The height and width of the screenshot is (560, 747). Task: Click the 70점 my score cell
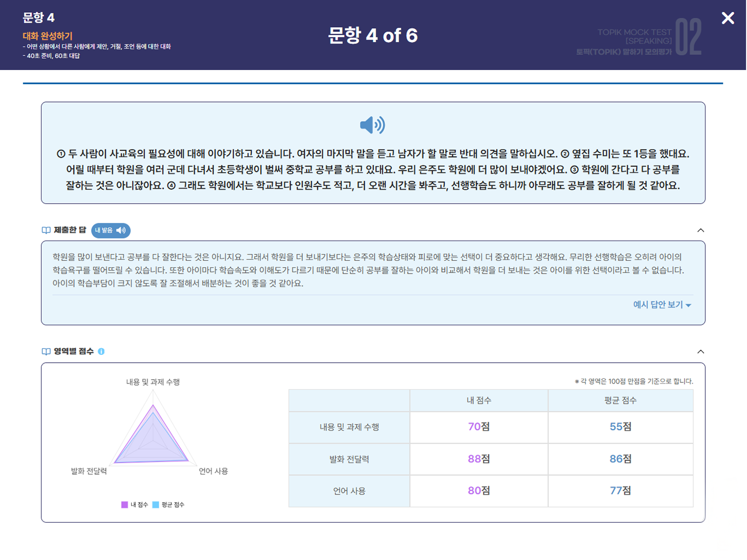click(x=479, y=427)
